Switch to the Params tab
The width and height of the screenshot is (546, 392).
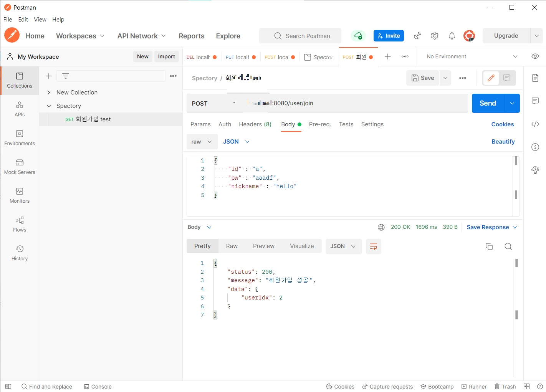(x=200, y=124)
